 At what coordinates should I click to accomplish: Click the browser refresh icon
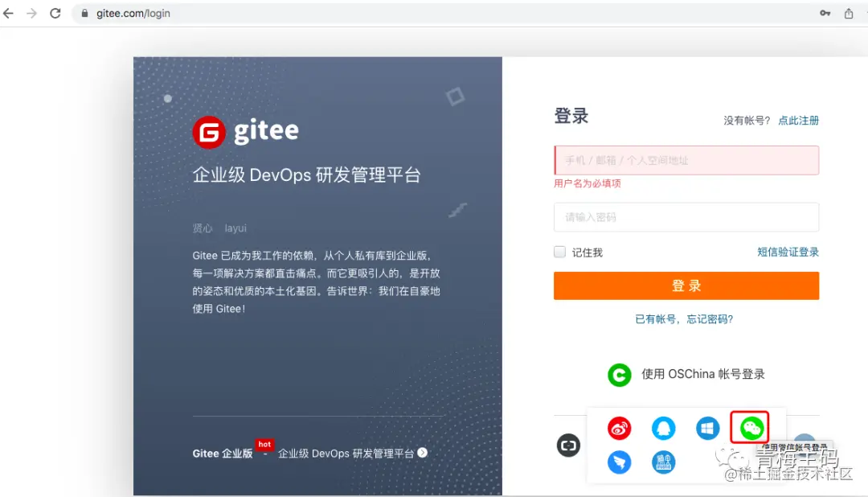tap(55, 13)
